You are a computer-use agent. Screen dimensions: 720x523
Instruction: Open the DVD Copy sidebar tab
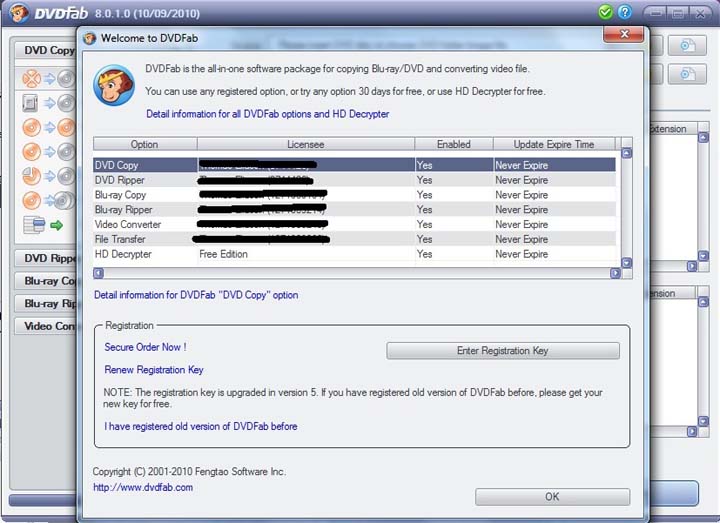(x=46, y=50)
